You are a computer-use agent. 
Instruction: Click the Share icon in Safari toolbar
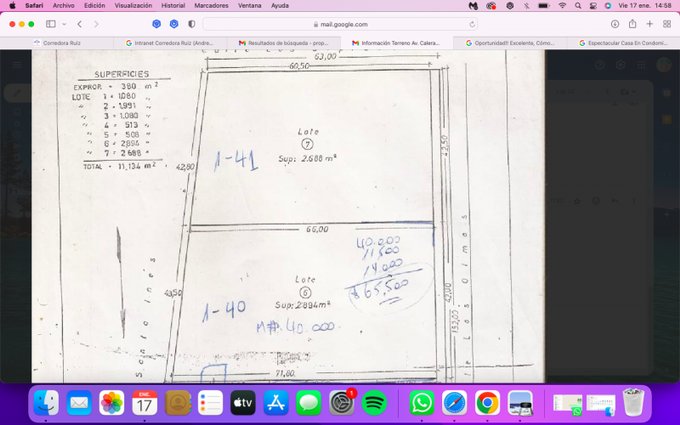[x=632, y=23]
